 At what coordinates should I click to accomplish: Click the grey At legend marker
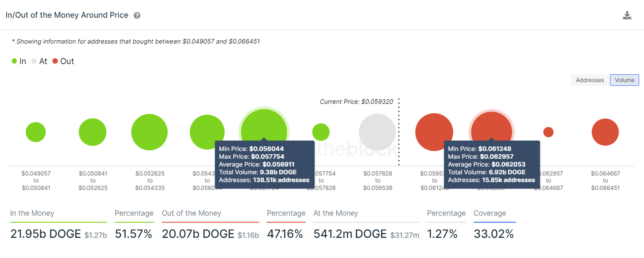(x=34, y=61)
